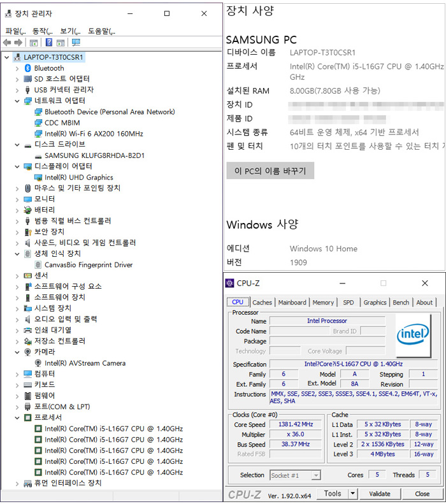Click the Specification field in CPU-Z
The height and width of the screenshot is (504, 446).
click(x=354, y=364)
